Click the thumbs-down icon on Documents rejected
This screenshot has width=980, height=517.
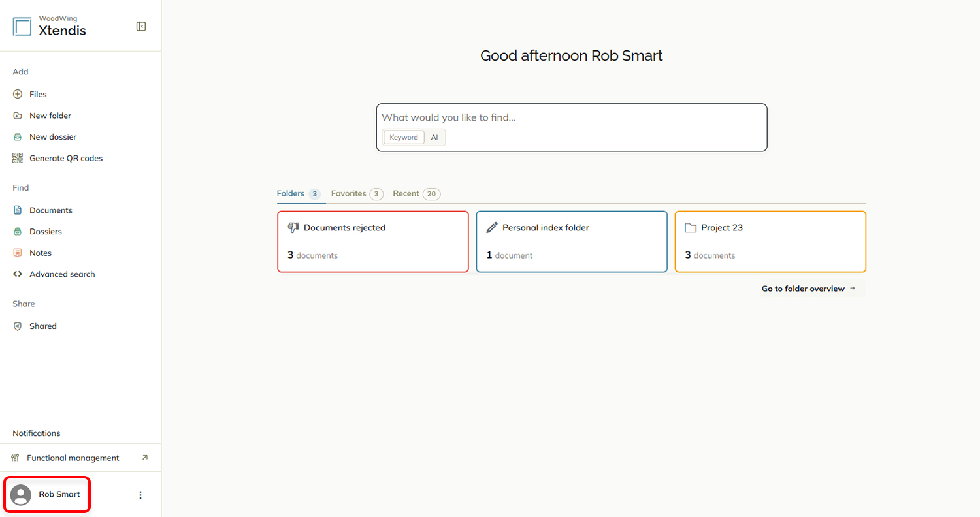click(x=293, y=228)
